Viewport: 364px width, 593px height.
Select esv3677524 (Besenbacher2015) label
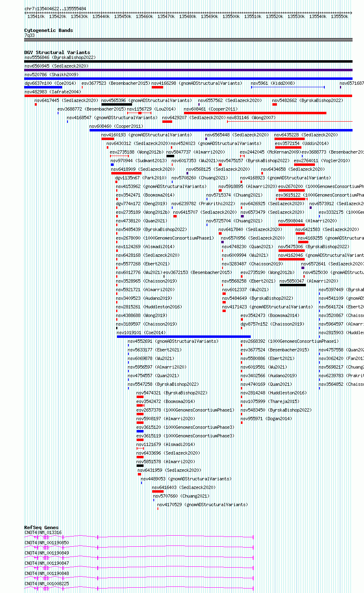[x=275, y=350]
